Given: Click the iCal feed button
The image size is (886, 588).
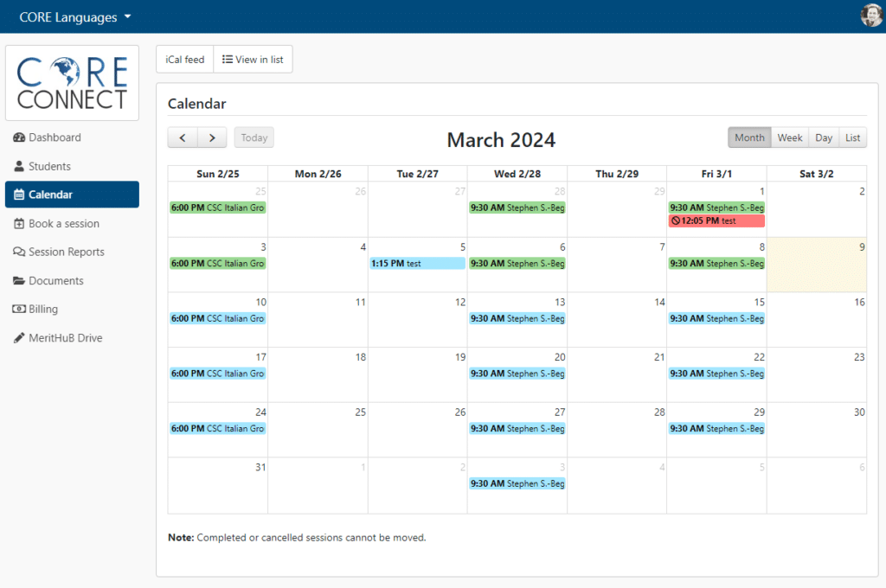Looking at the screenshot, I should click(x=185, y=60).
